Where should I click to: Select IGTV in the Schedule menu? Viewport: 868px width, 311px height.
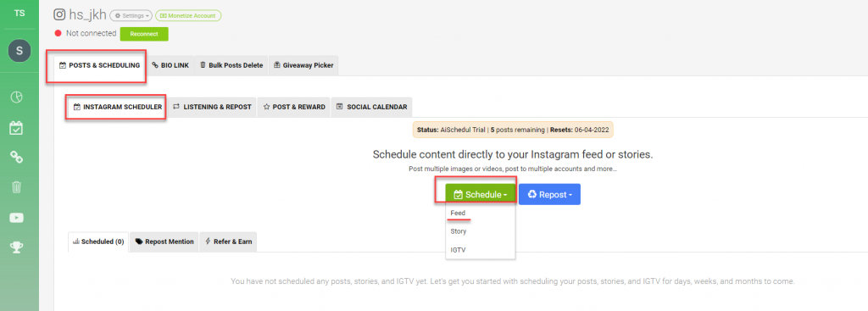(458, 250)
